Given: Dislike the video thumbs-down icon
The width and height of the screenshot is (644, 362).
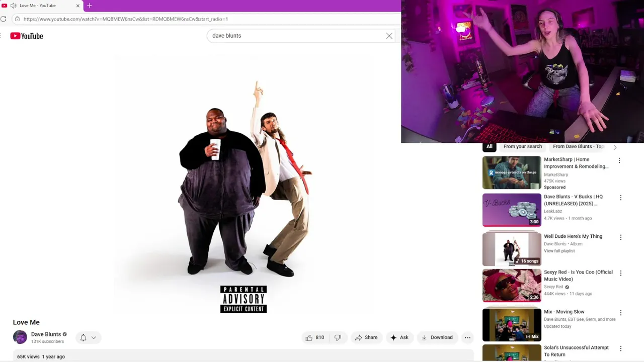Looking at the screenshot, I should pyautogui.click(x=338, y=337).
